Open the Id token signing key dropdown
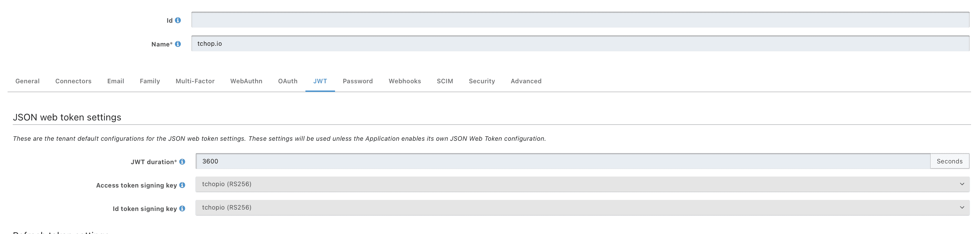The width and height of the screenshot is (980, 234). click(x=582, y=208)
